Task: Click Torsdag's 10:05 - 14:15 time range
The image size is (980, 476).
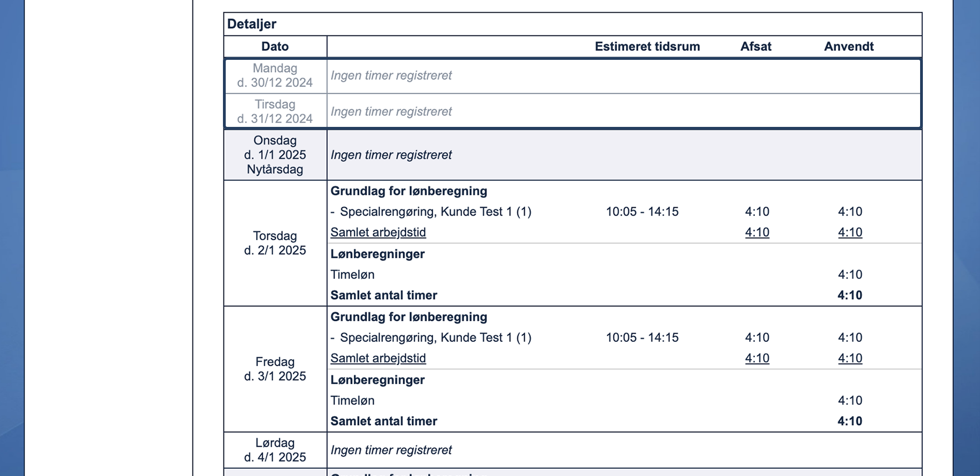Action: pos(642,212)
